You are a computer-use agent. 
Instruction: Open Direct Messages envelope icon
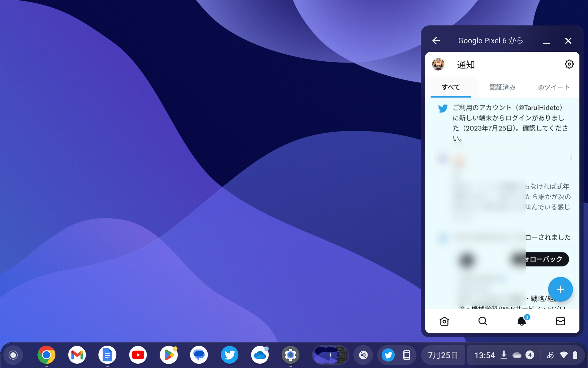[x=560, y=321]
